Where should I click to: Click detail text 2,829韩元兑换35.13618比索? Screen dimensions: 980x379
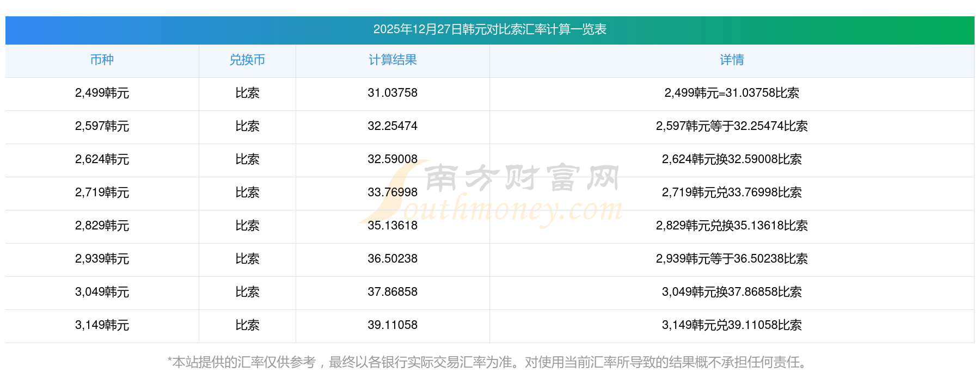click(x=732, y=226)
